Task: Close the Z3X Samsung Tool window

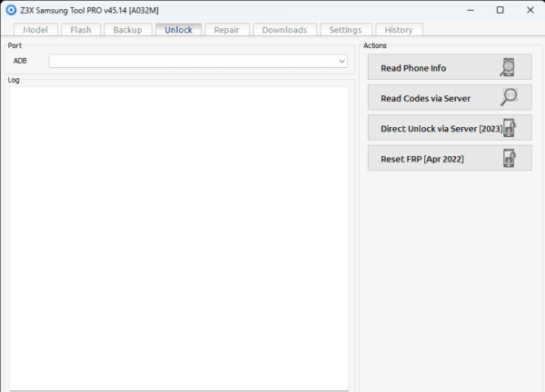Action: [530, 10]
